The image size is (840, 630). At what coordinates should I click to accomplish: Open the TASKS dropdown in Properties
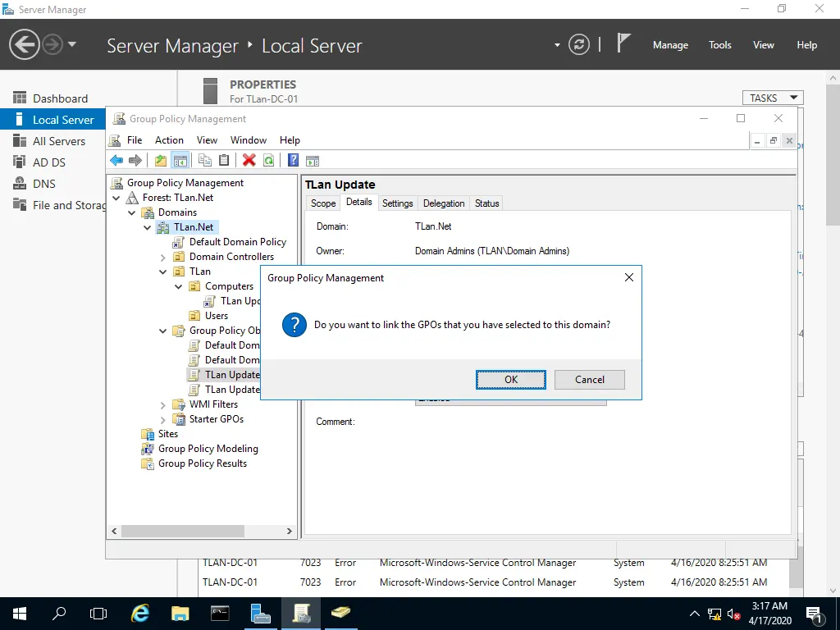tap(773, 98)
